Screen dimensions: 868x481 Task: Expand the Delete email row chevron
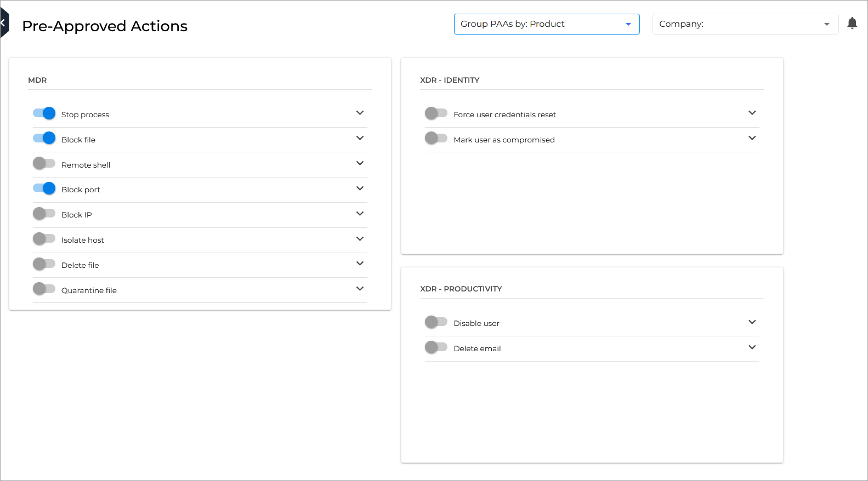pyautogui.click(x=752, y=347)
